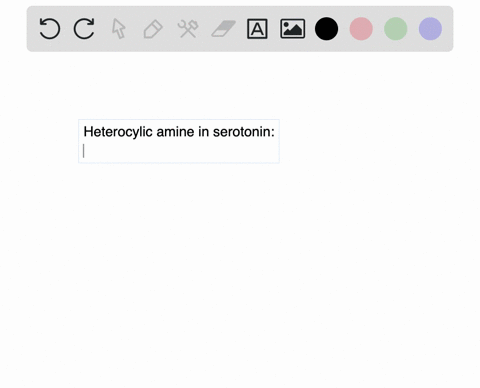Screen dimensions: 480x388
Task: Click the empty second line of the text box
Action: click(179, 151)
